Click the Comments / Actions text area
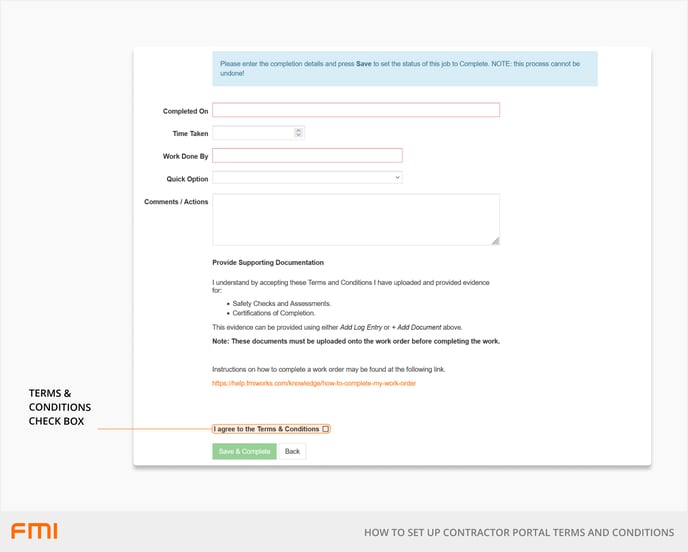 [356, 219]
